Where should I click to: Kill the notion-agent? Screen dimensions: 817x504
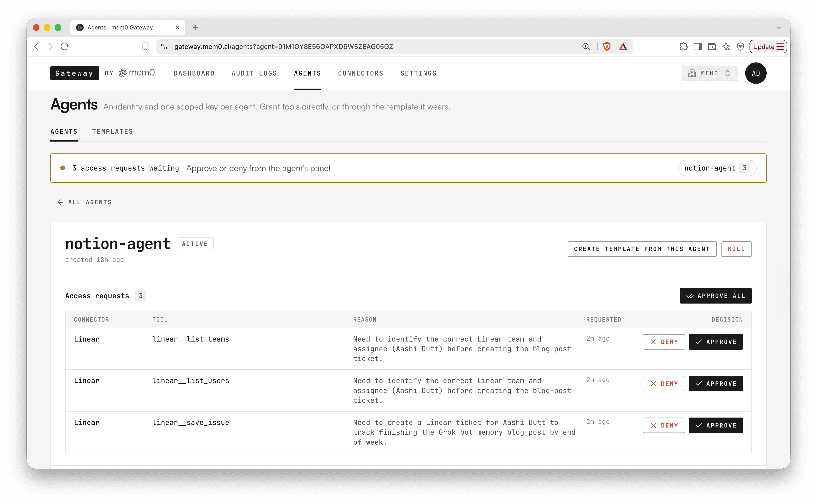[736, 249]
